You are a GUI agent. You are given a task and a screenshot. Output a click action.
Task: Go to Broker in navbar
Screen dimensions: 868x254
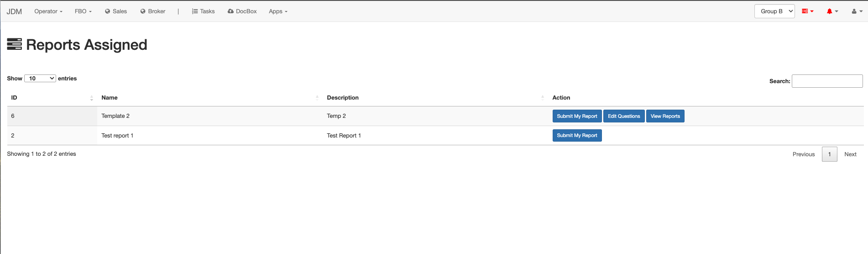(153, 11)
